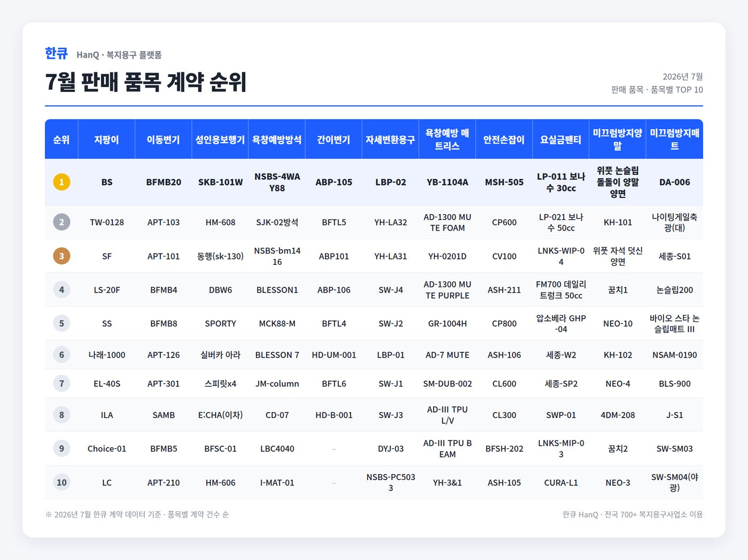The image size is (748, 560).
Task: Click the rank 9 badge
Action: [x=61, y=448]
